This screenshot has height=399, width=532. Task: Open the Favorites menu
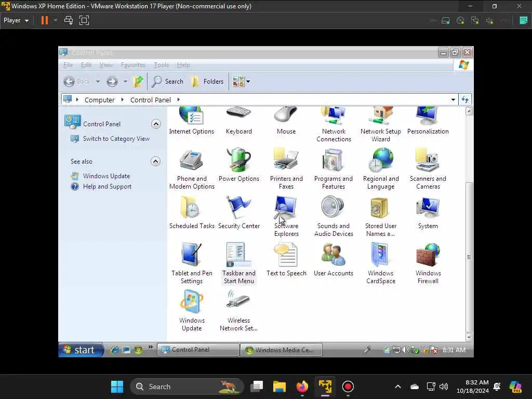[x=133, y=65]
